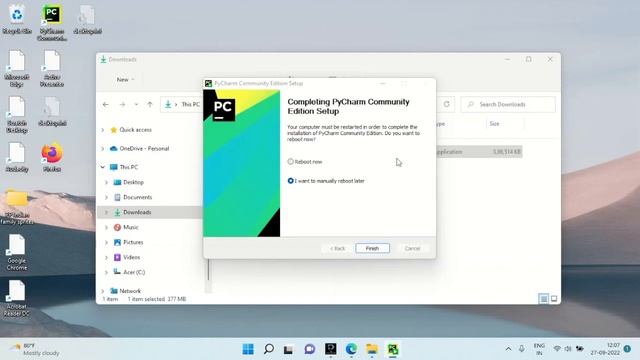Image resolution: width=640 pixels, height=360 pixels.
Task: Expand the Desktop folder node
Action: (x=107, y=182)
